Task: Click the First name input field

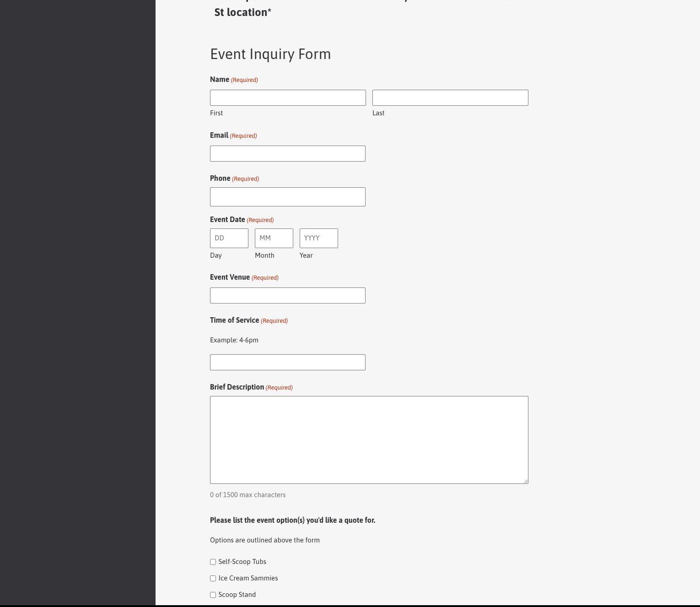Action: pyautogui.click(x=288, y=98)
